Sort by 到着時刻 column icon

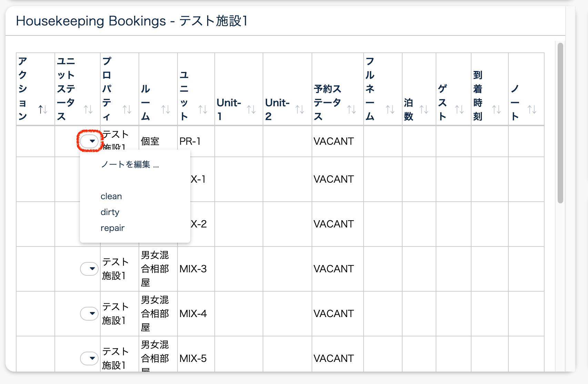click(x=496, y=110)
